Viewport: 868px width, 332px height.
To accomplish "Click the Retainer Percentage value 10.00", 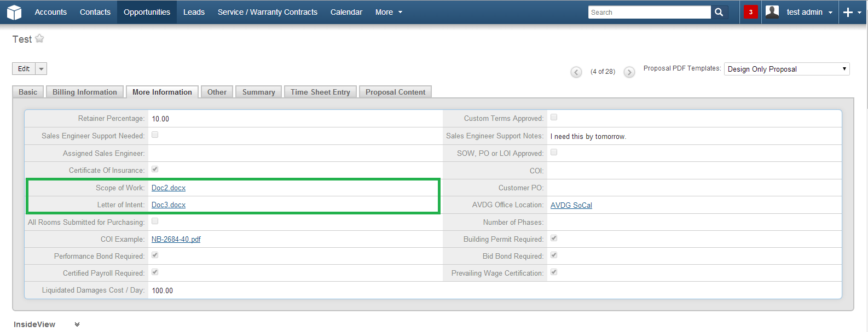I will [x=160, y=119].
